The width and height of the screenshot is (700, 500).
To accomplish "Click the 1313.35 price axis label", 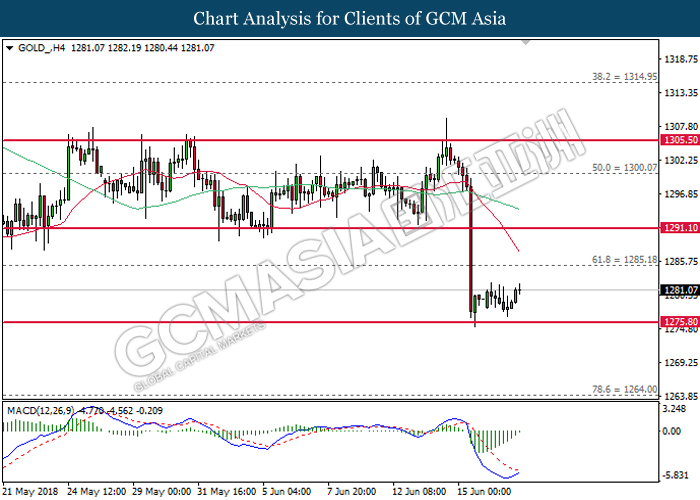I will click(681, 93).
